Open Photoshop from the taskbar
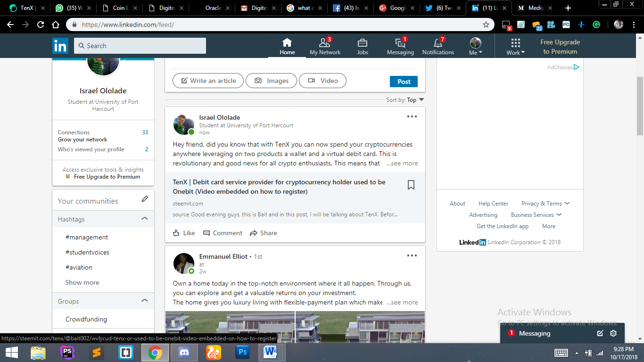This screenshot has height=362, width=644. (x=243, y=352)
